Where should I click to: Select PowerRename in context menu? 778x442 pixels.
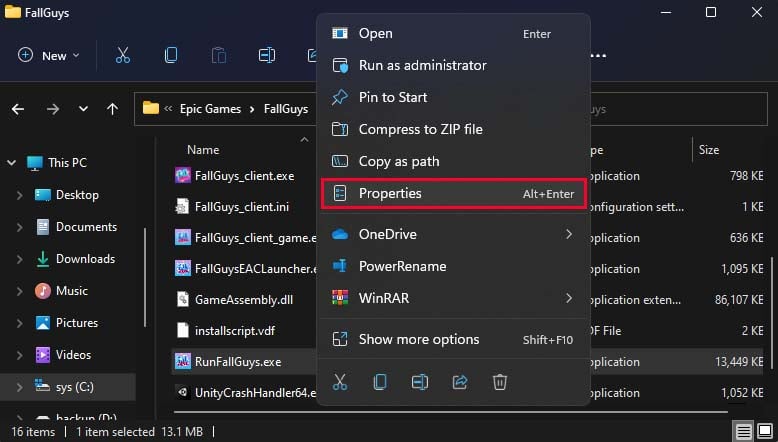[x=453, y=266]
